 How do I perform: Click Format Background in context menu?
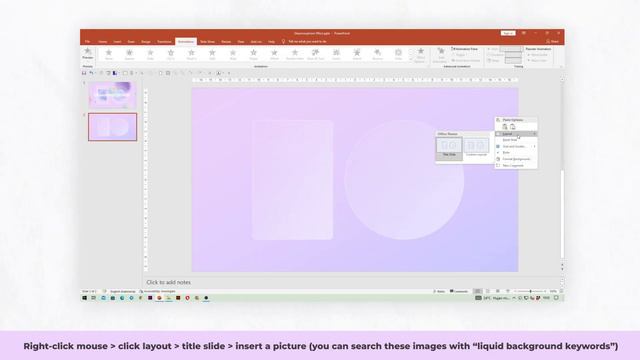[x=516, y=159]
